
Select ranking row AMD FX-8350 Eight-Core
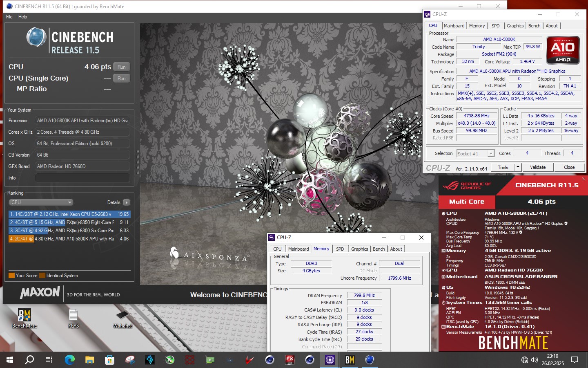click(69, 222)
